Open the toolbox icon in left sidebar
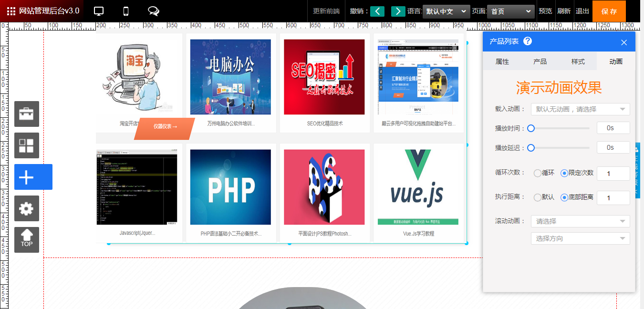Screen dimensions: 644x309 click(26, 114)
